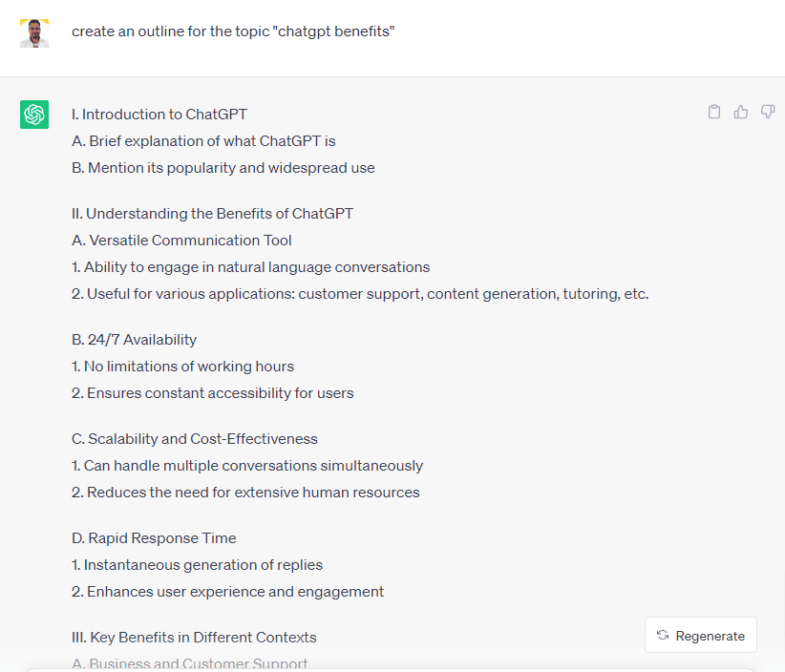Click the "Mention its popularity and widespread use" line
785x672 pixels.
(x=223, y=168)
